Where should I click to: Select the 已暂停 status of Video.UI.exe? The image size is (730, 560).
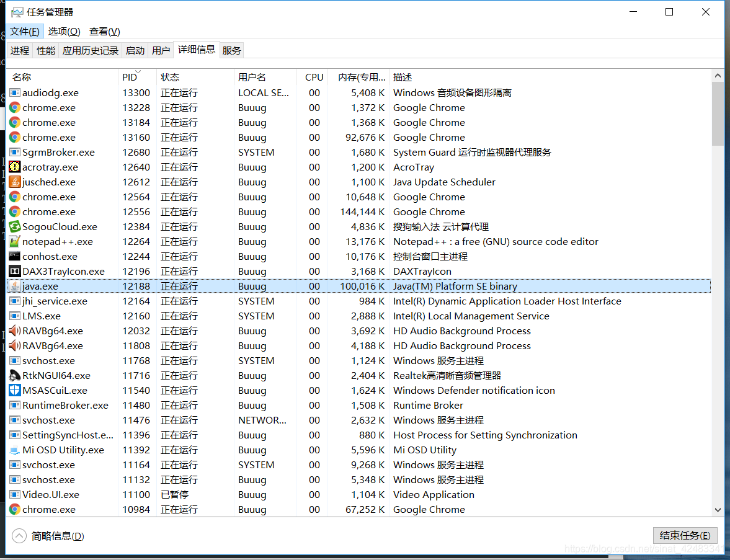coord(174,495)
